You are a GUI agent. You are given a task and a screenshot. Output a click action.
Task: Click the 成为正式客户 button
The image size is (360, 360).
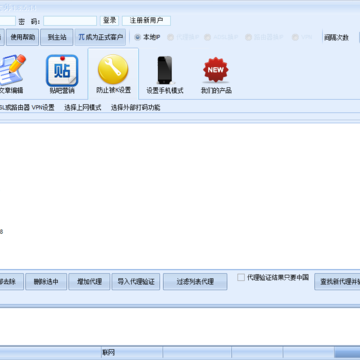(x=100, y=37)
